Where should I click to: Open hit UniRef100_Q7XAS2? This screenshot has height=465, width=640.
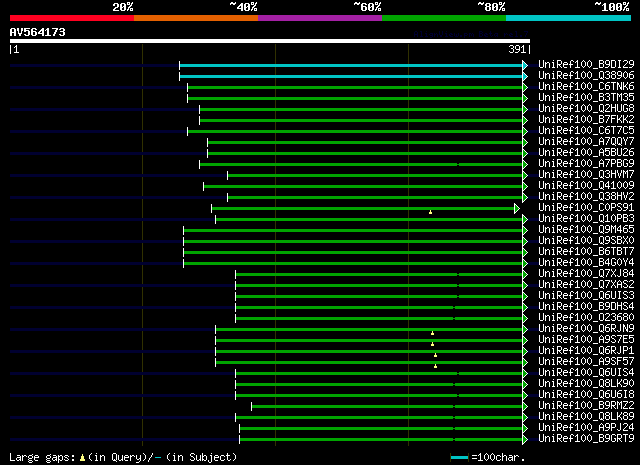586,285
